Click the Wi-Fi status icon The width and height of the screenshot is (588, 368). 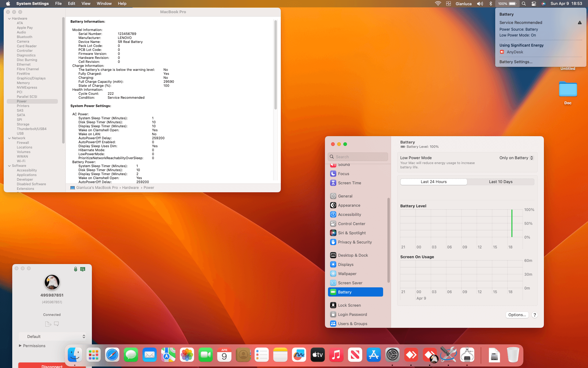tap(438, 4)
